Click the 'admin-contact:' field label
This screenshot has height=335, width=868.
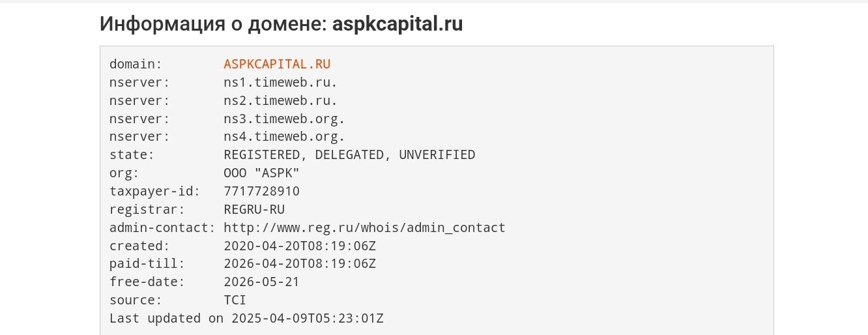click(x=162, y=227)
